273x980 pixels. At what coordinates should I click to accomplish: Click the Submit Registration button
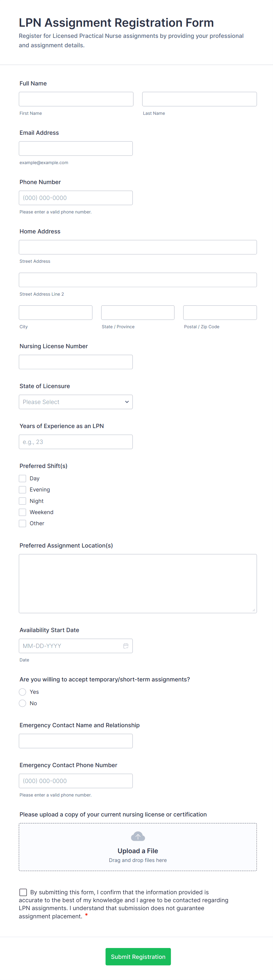(x=138, y=957)
